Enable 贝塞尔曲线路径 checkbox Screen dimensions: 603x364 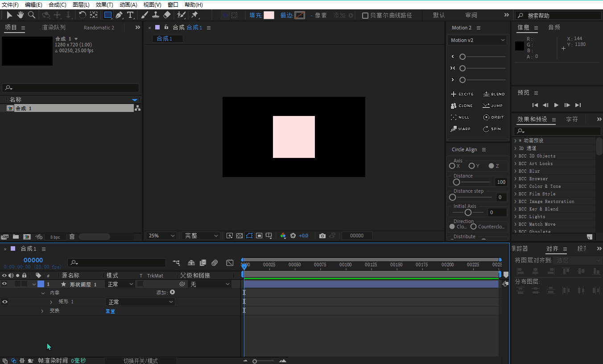365,15
